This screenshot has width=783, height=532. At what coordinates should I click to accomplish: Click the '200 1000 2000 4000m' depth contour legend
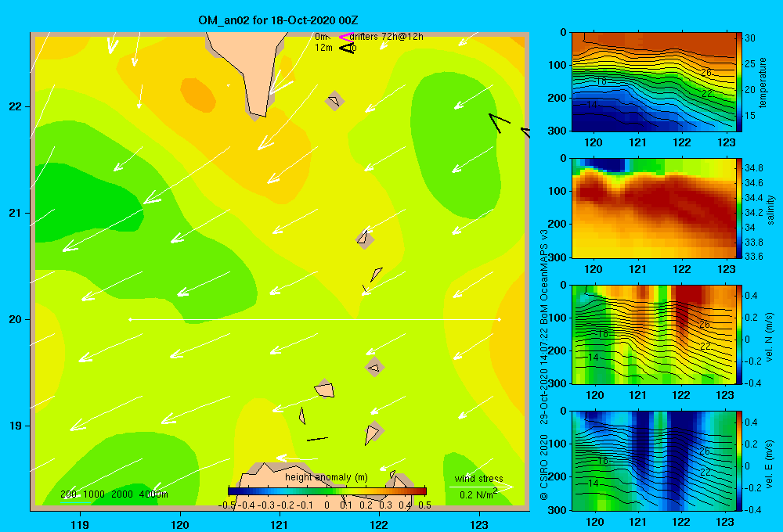(x=114, y=494)
